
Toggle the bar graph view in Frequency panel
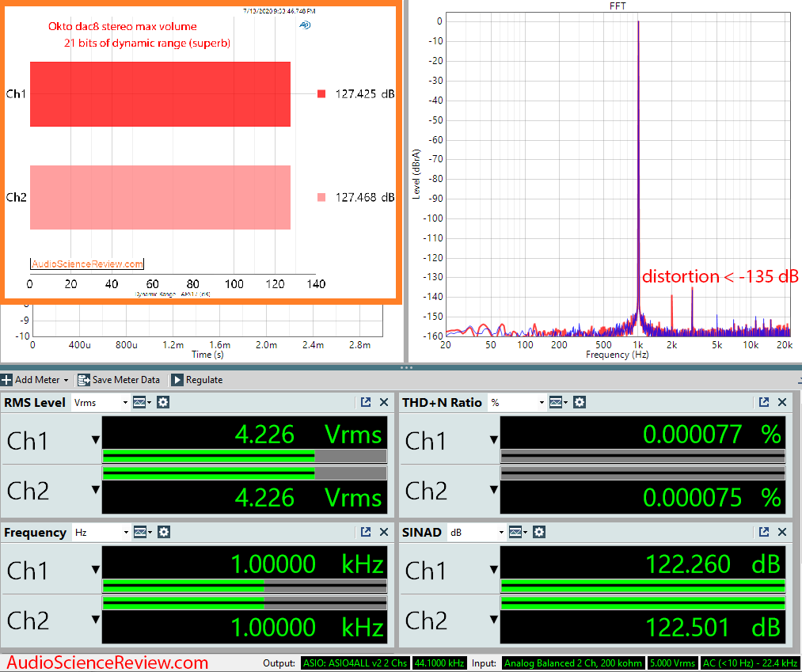(140, 532)
